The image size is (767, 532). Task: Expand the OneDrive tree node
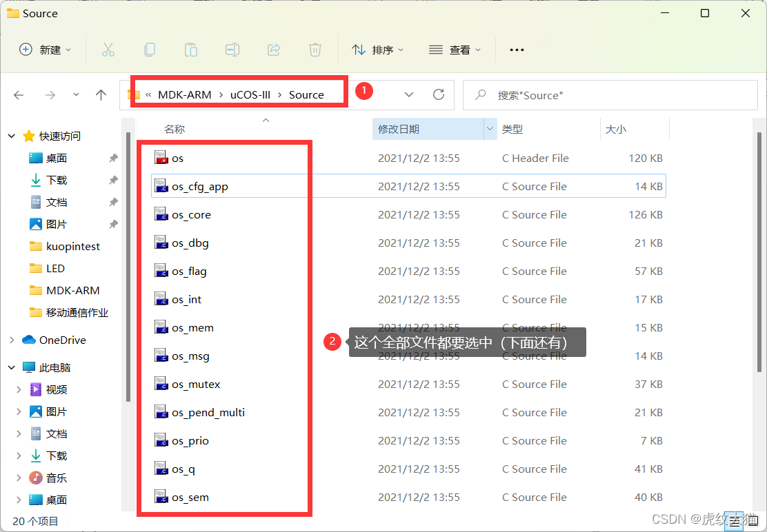[x=12, y=340]
